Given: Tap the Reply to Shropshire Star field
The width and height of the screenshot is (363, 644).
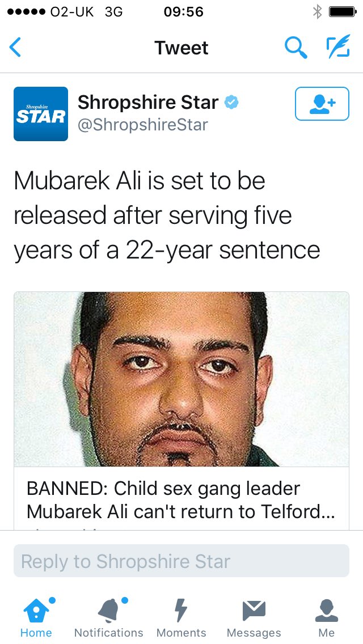Looking at the screenshot, I should coord(181,561).
